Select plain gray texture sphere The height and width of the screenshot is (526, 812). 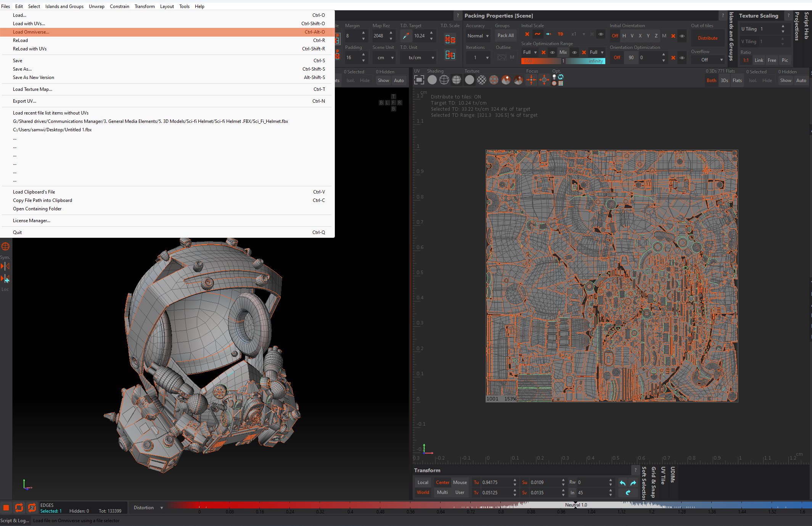pos(470,80)
